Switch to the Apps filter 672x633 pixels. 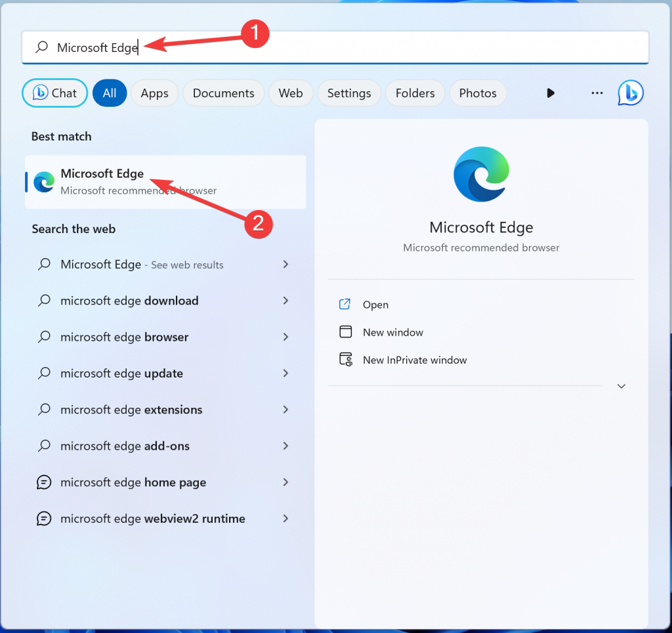[x=154, y=93]
